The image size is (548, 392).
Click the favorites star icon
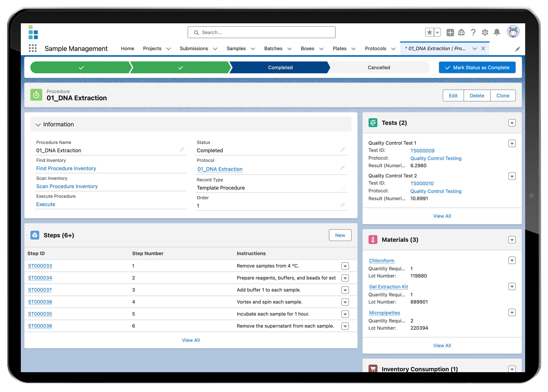point(430,32)
